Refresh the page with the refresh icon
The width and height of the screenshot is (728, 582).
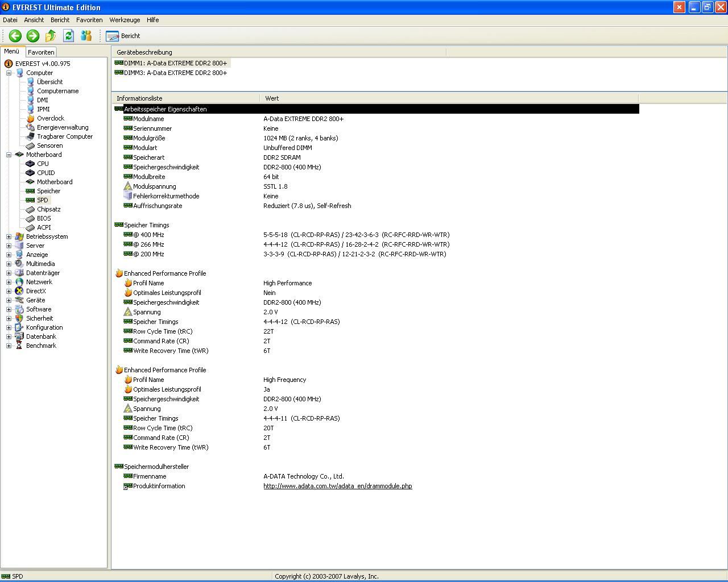(x=68, y=36)
